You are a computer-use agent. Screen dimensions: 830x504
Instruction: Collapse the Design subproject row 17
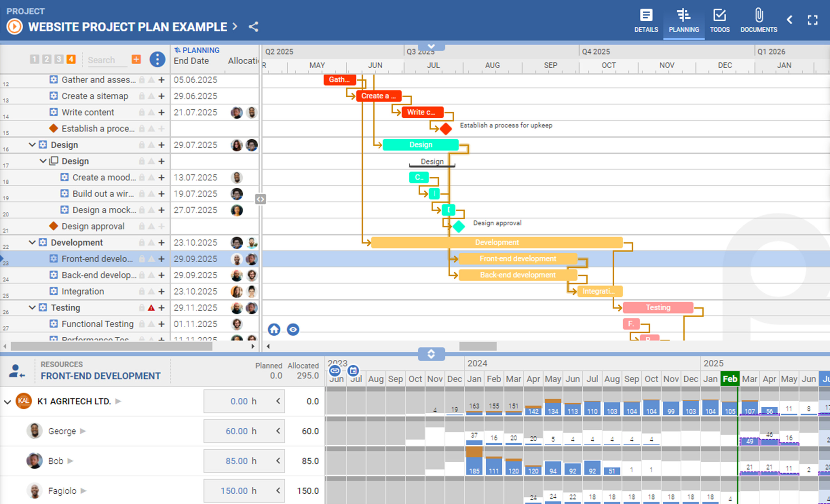pyautogui.click(x=43, y=161)
